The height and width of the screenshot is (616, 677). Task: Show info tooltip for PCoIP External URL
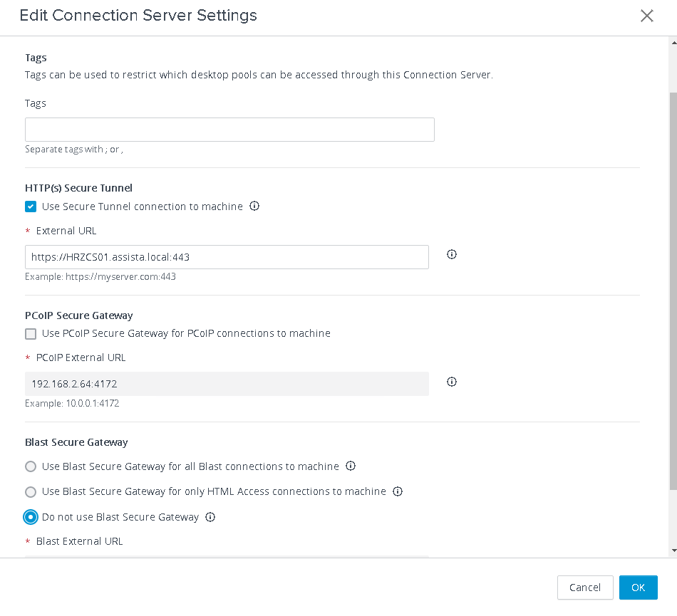pos(452,381)
